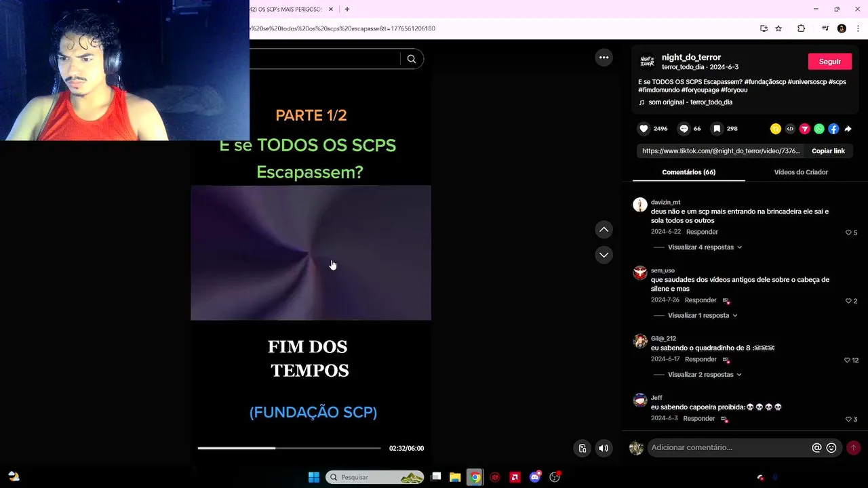
Task: Like the video with the heart icon
Action: pos(644,129)
